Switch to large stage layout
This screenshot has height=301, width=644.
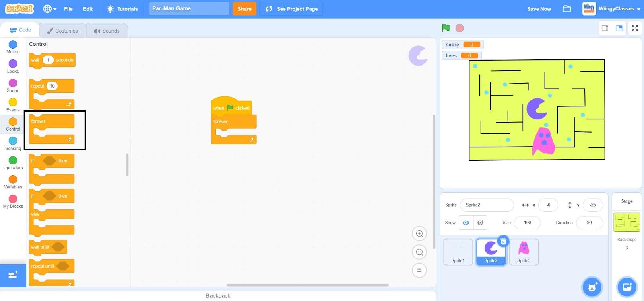[x=619, y=28]
